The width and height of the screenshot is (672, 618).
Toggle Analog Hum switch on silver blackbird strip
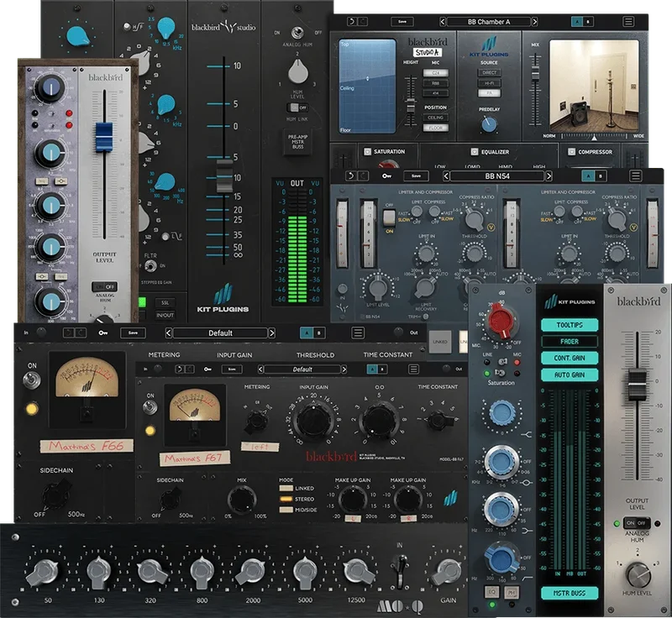pyautogui.click(x=636, y=523)
